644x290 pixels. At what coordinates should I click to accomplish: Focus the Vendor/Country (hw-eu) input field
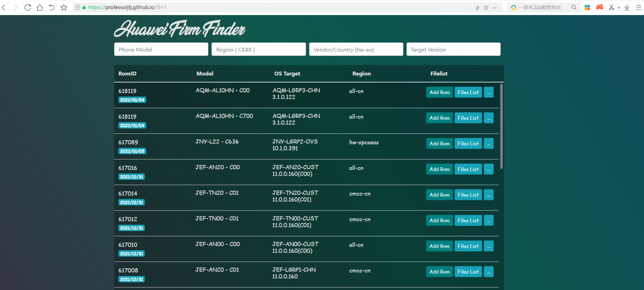coord(356,49)
